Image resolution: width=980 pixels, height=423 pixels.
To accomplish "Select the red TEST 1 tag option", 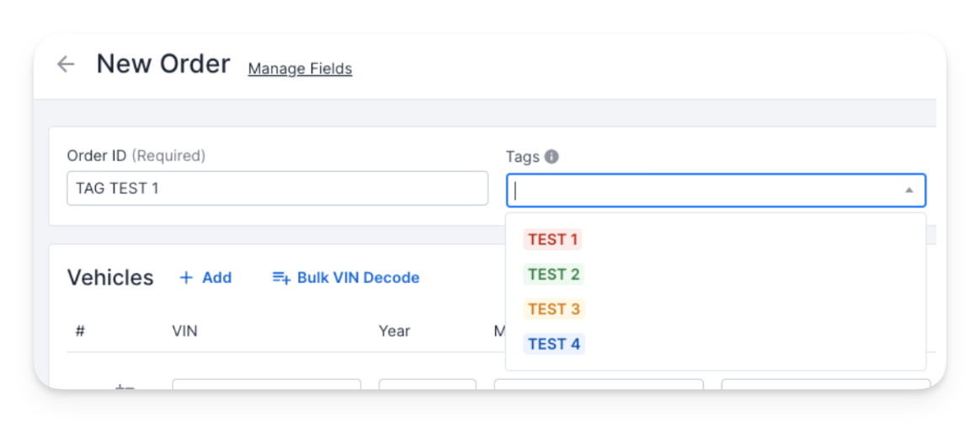I will [552, 239].
